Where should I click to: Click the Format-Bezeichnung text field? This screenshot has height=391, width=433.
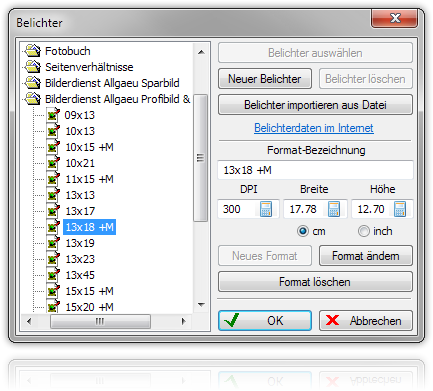click(x=315, y=170)
